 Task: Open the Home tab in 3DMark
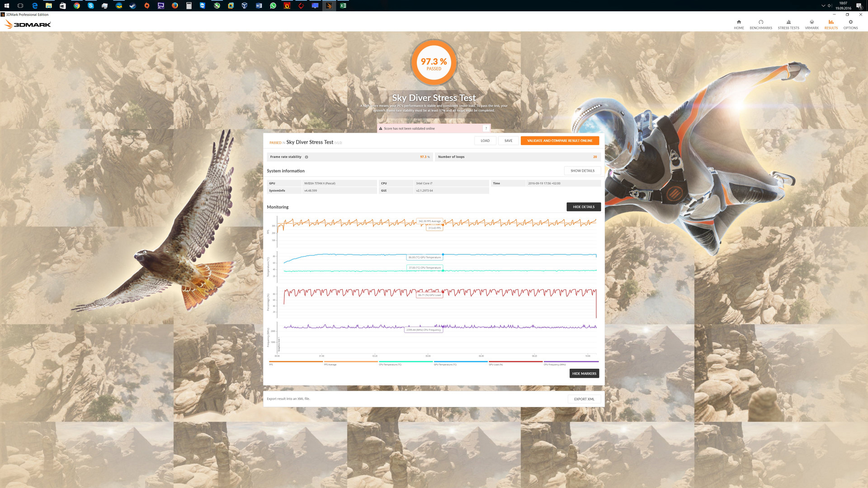pyautogui.click(x=739, y=24)
